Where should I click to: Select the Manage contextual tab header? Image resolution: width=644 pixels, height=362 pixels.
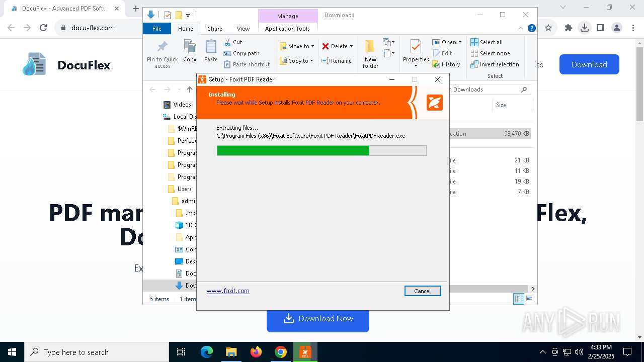coord(288,16)
